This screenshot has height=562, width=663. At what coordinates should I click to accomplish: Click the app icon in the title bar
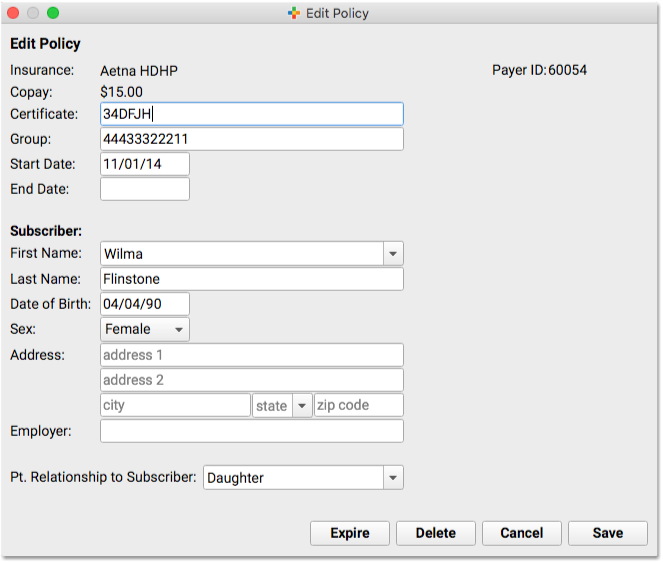tap(294, 13)
